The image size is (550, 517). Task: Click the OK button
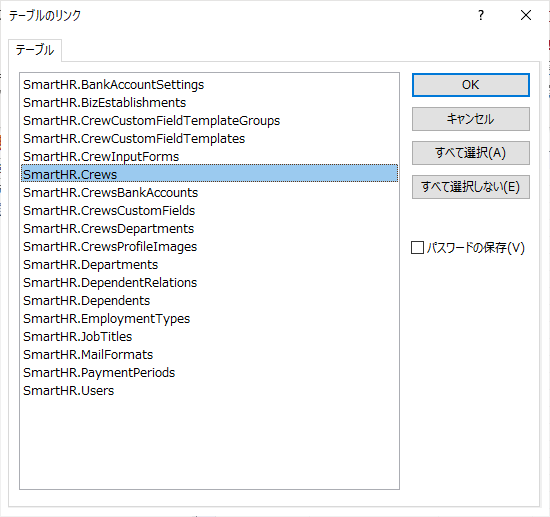coord(470,85)
